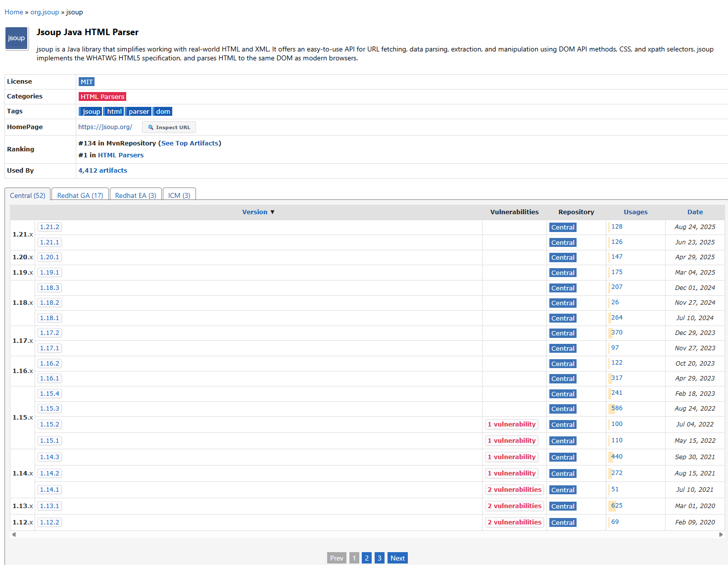728x565 pixels.
Task: Open version 1.15.4
Action: 49,394
